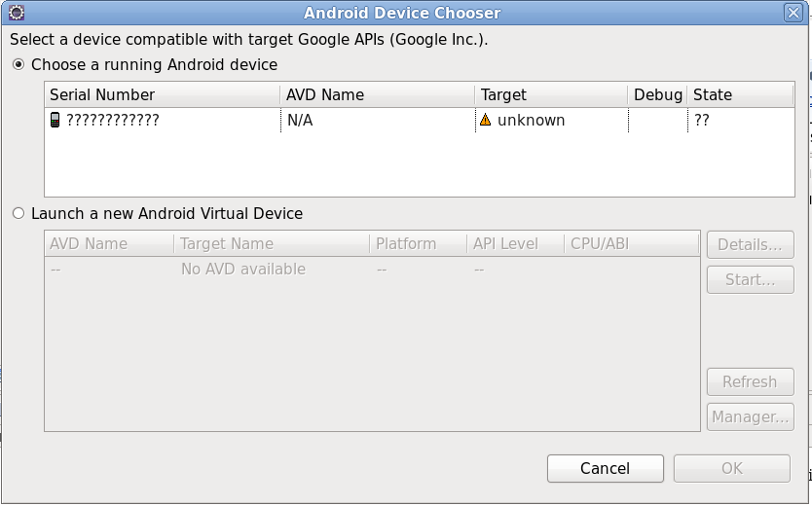Click the Details... button
The width and height of the screenshot is (812, 506).
coord(751,244)
